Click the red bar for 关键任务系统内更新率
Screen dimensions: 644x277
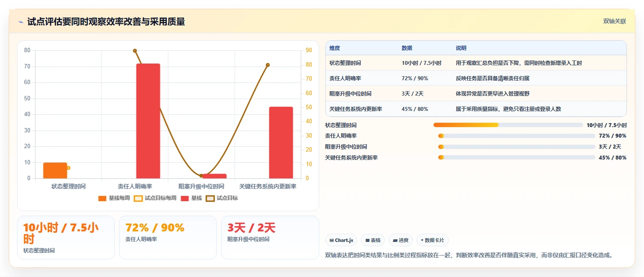(281, 142)
